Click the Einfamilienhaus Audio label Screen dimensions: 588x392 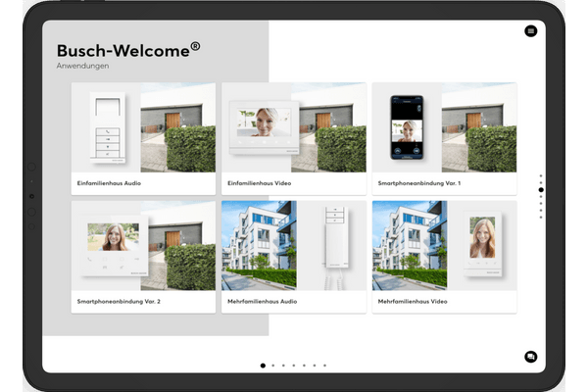pyautogui.click(x=109, y=183)
